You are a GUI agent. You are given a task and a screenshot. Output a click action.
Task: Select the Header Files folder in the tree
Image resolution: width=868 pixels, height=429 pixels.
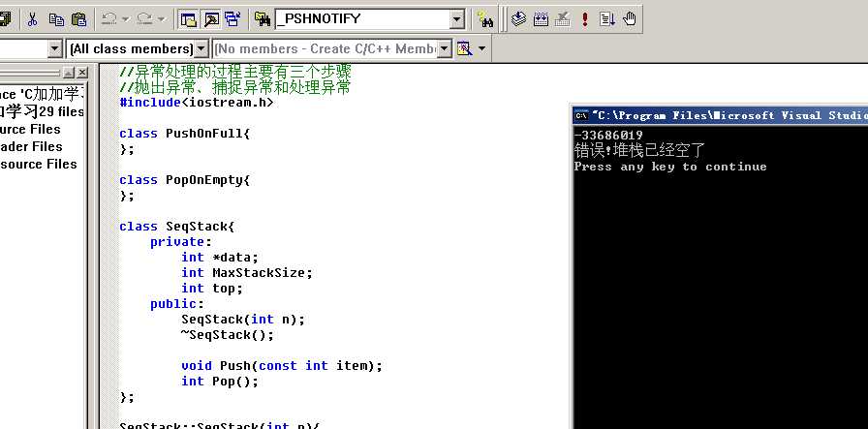[x=31, y=146]
